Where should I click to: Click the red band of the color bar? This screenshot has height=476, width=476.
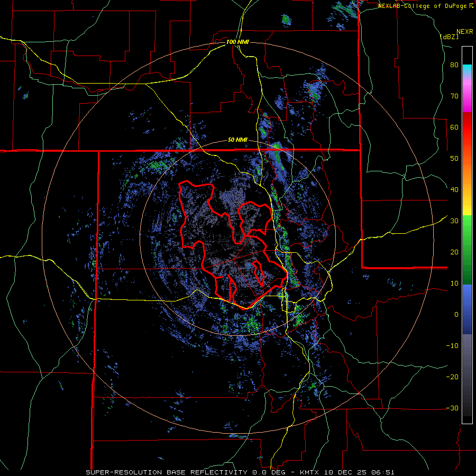point(467,127)
